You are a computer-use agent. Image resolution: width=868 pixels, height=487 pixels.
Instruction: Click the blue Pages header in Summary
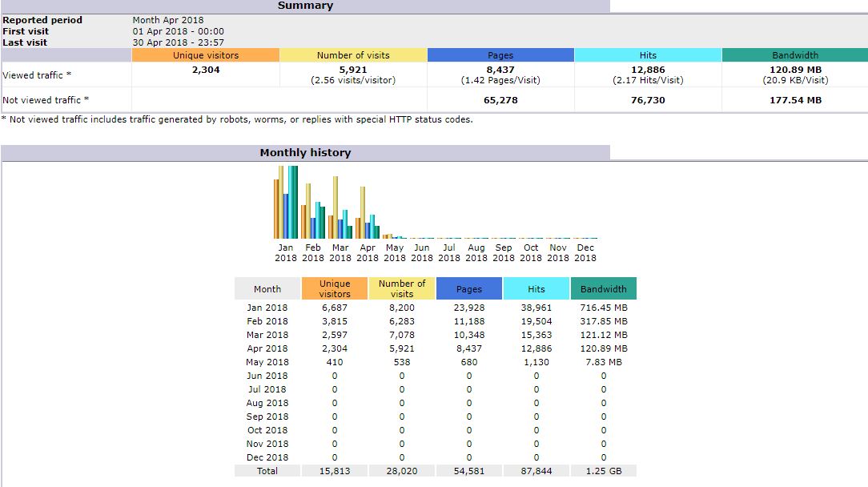500,54
